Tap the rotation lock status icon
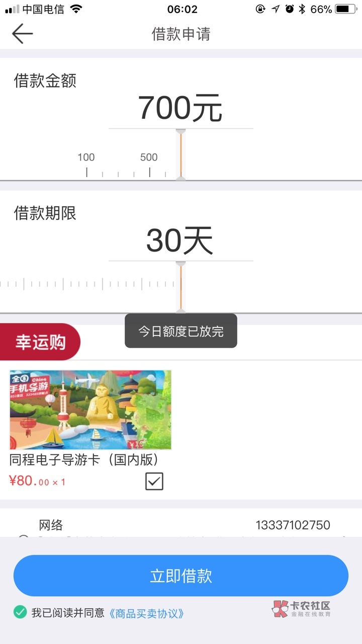The image size is (362, 644). (260, 9)
